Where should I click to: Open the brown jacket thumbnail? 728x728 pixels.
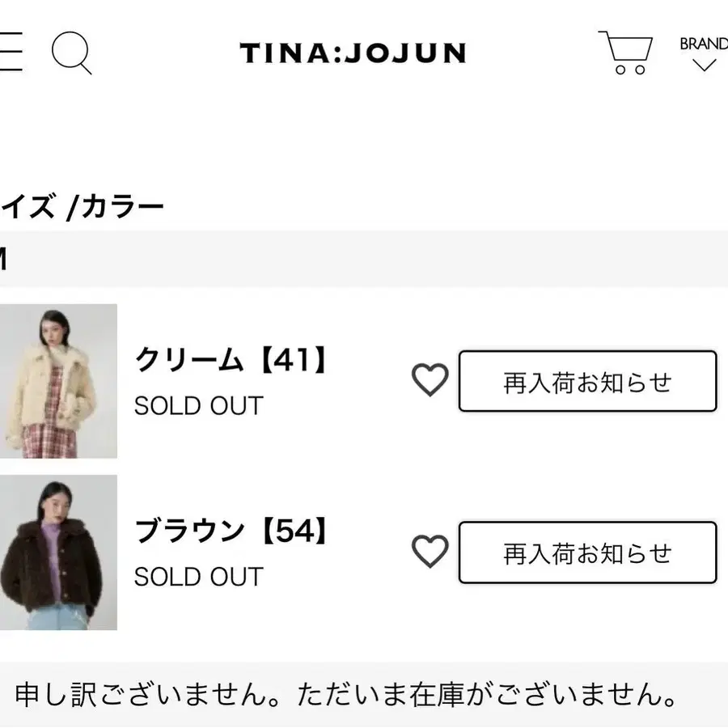[58, 552]
